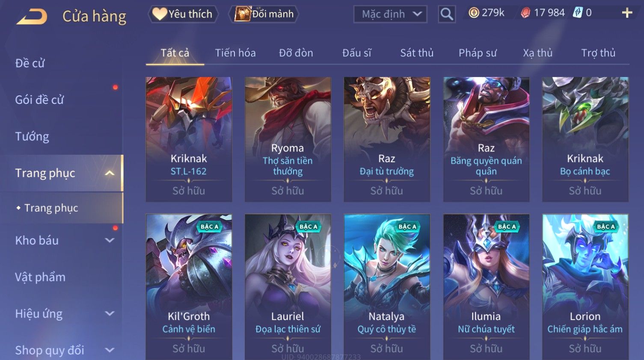The width and height of the screenshot is (644, 360).
Task: Open the Mặc định sort dropdown
Action: click(x=390, y=14)
